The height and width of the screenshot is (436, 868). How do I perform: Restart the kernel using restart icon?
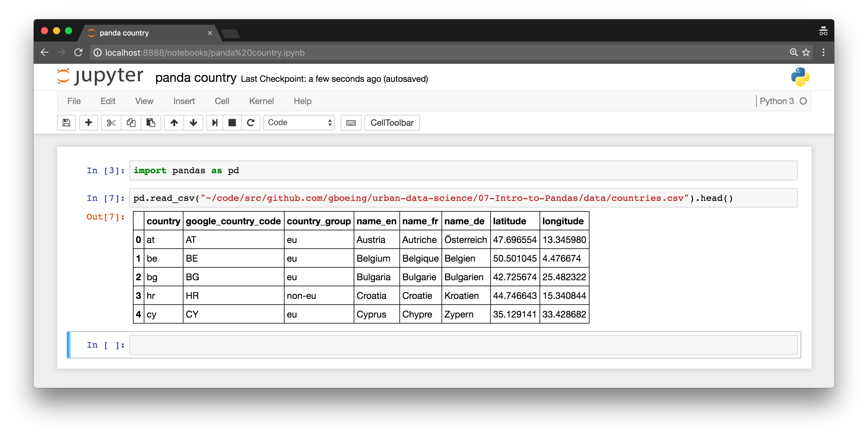251,123
